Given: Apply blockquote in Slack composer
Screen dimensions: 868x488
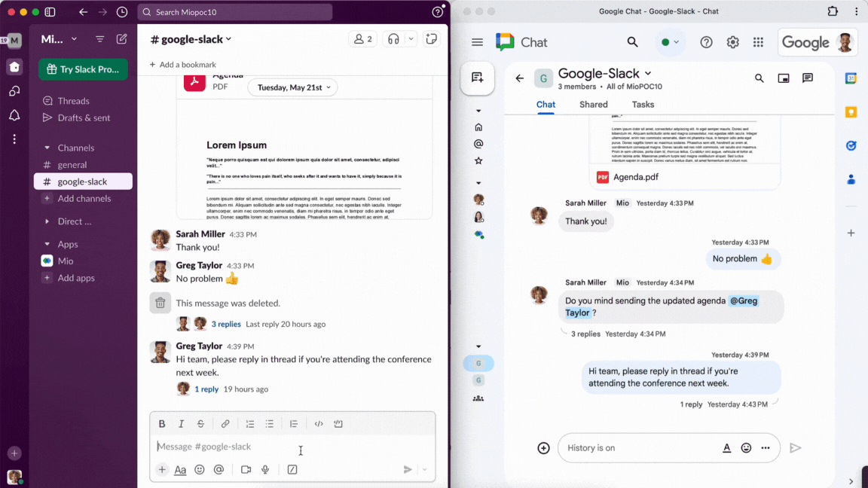Looking at the screenshot, I should (294, 424).
